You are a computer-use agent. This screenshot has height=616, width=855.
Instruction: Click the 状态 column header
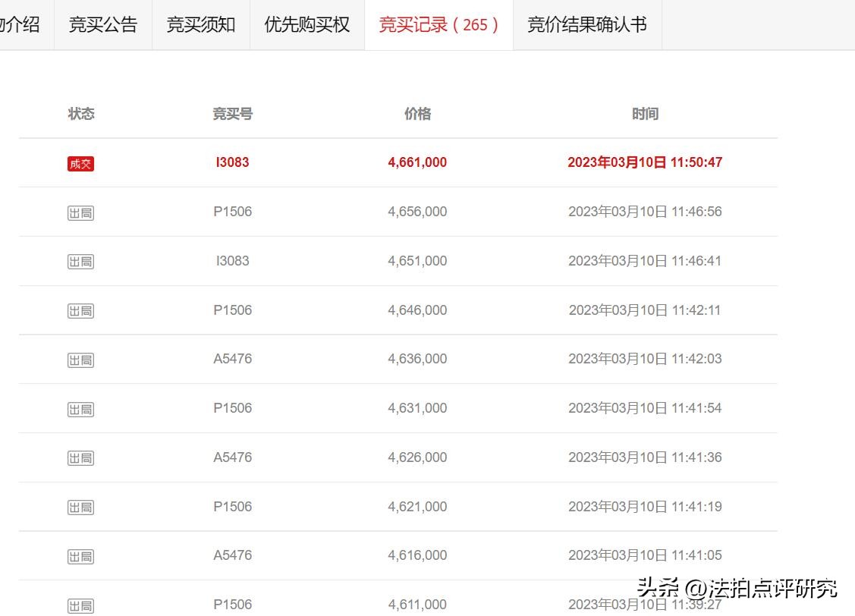(x=81, y=113)
